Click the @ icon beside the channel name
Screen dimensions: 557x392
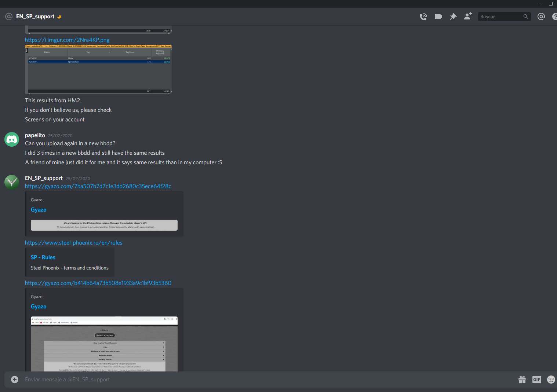[9, 17]
